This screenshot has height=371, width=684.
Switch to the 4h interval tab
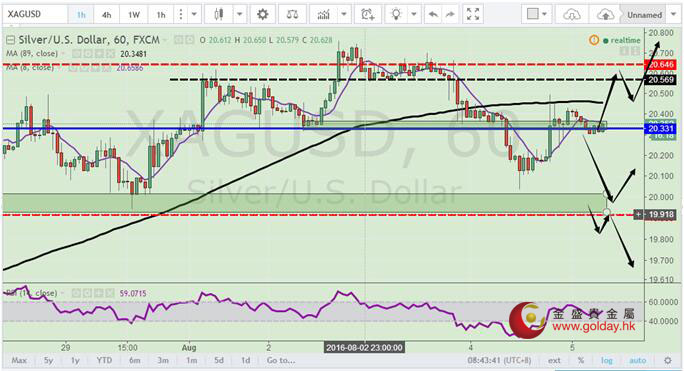click(x=106, y=15)
